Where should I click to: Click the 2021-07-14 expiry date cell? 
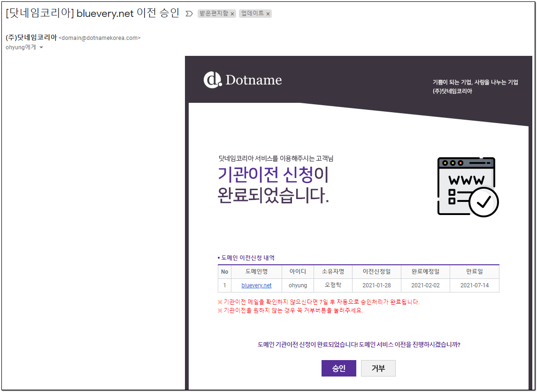(474, 285)
